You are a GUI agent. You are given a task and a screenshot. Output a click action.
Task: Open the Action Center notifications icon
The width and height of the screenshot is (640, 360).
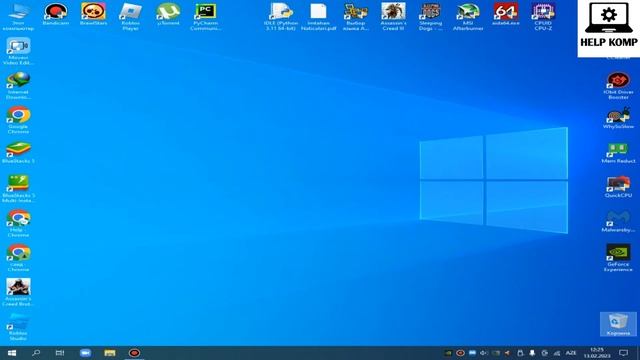pyautogui.click(x=623, y=353)
